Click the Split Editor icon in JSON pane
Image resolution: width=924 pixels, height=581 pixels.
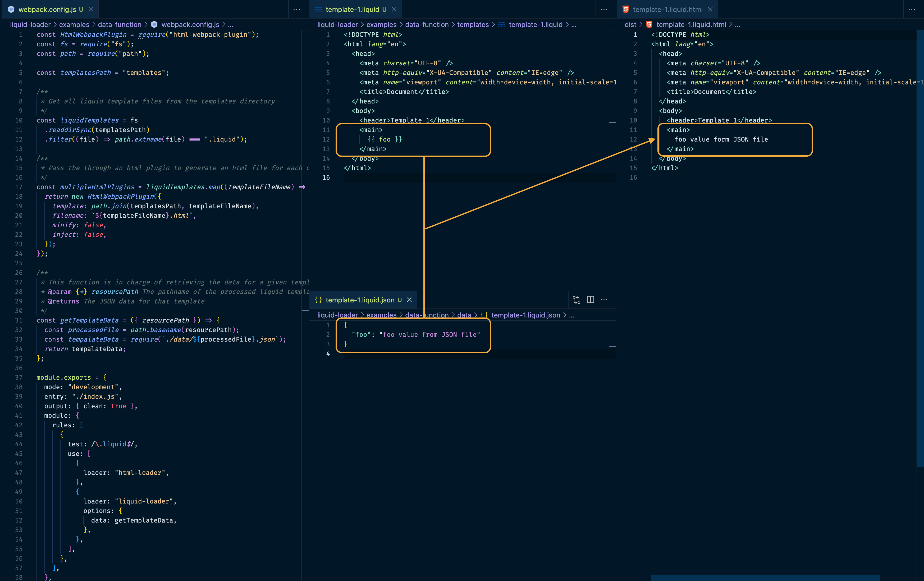click(x=590, y=300)
